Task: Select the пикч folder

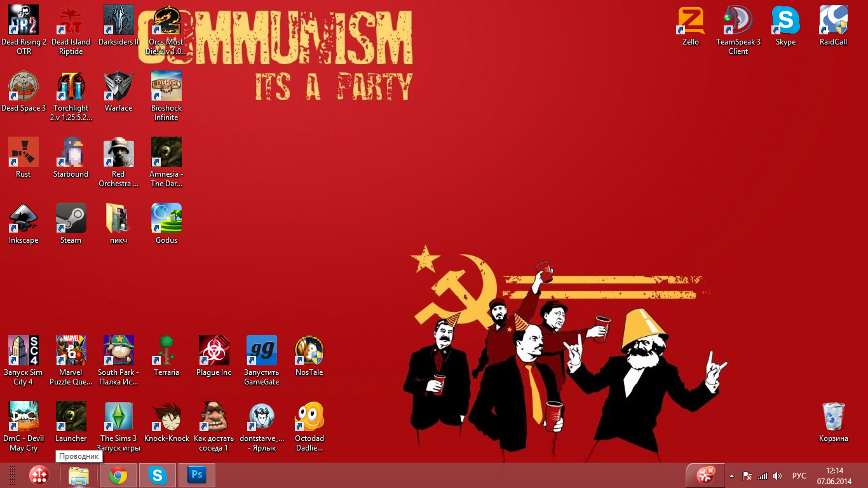Action: pyautogui.click(x=119, y=218)
